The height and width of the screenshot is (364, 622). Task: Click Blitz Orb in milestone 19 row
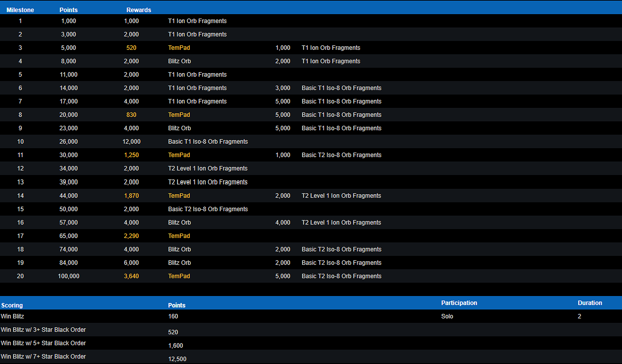179,263
